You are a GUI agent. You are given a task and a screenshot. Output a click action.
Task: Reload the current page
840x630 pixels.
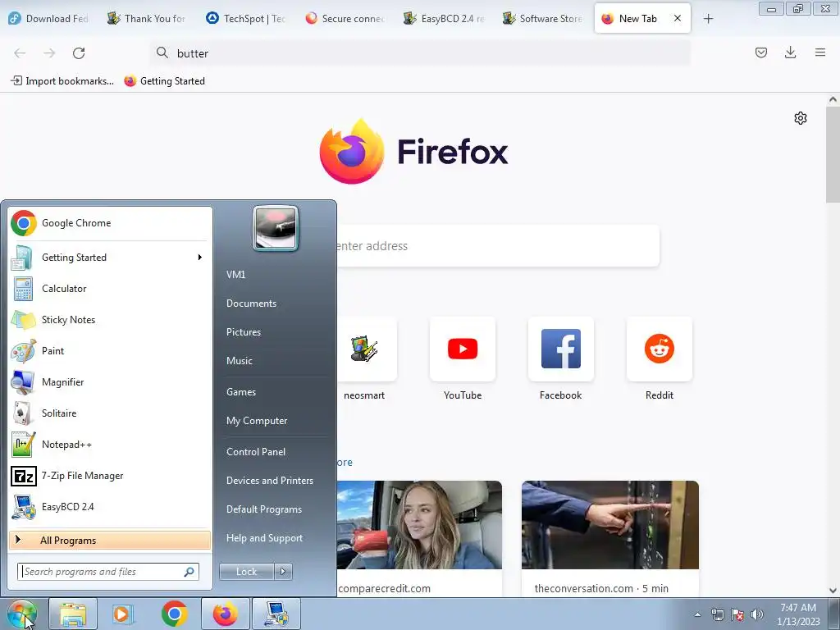pyautogui.click(x=79, y=53)
